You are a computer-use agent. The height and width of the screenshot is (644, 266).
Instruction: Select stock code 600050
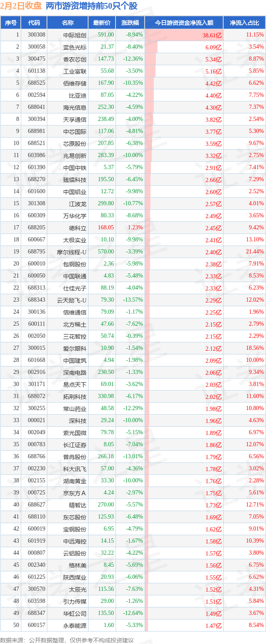(x=37, y=276)
